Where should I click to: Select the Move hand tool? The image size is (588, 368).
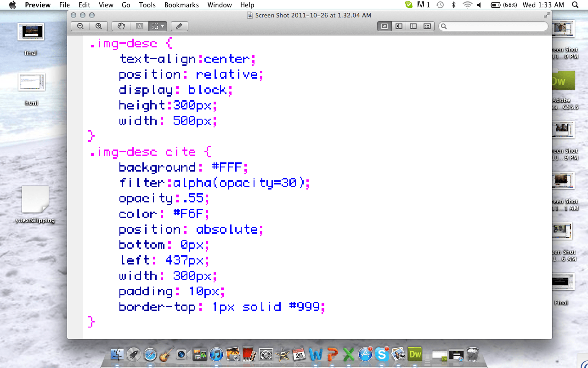point(121,26)
